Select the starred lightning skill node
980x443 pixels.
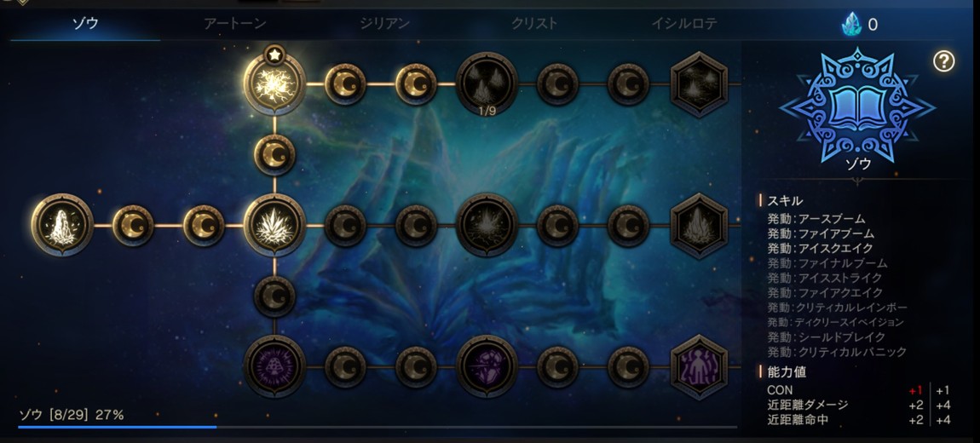coord(274,83)
